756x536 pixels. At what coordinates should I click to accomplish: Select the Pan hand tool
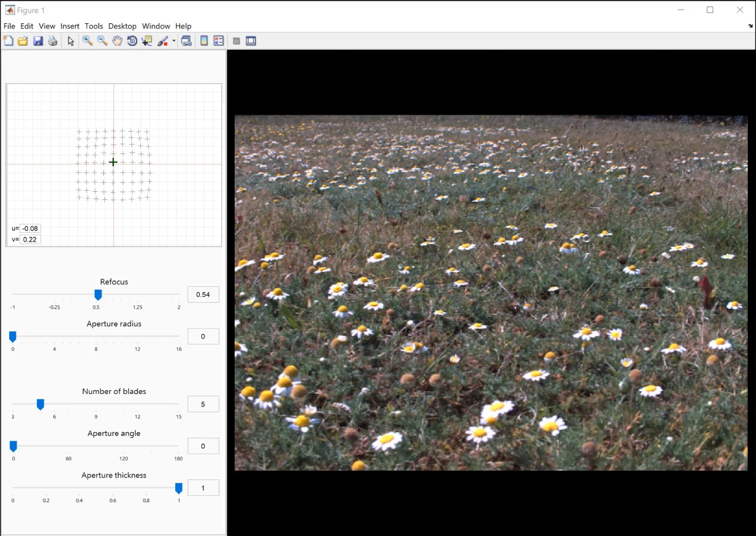click(117, 41)
